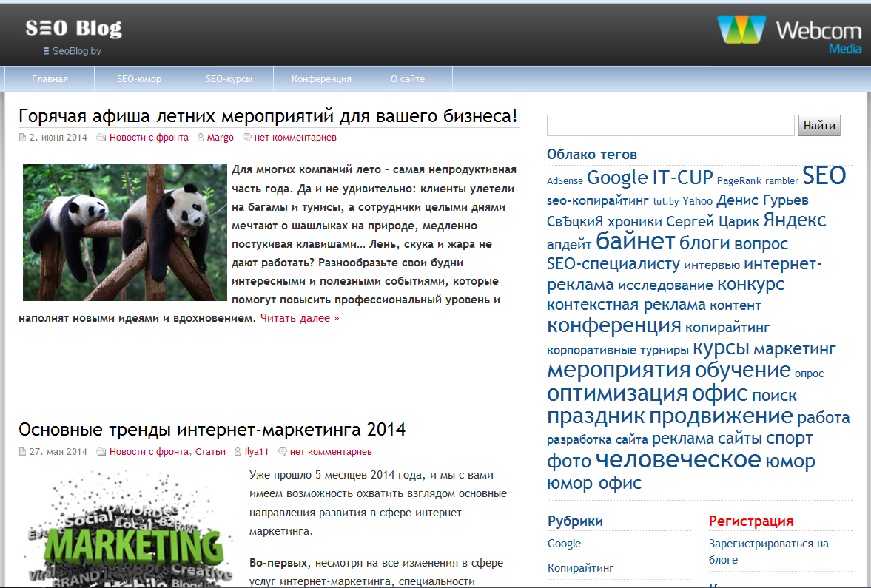Open the человеческое tag
The height and width of the screenshot is (588, 871).
(x=678, y=460)
